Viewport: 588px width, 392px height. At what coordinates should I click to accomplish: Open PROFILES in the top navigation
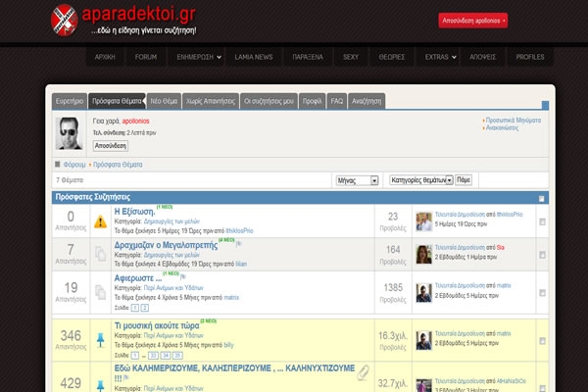click(x=530, y=57)
